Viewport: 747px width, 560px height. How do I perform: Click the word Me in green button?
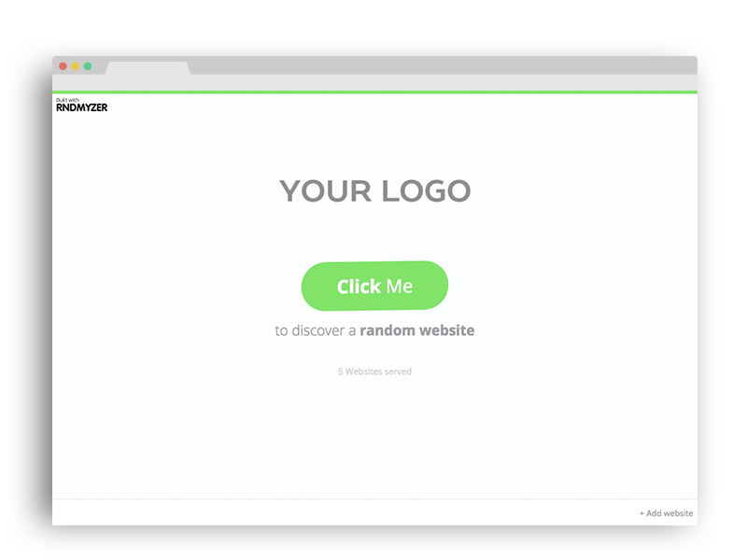click(400, 287)
